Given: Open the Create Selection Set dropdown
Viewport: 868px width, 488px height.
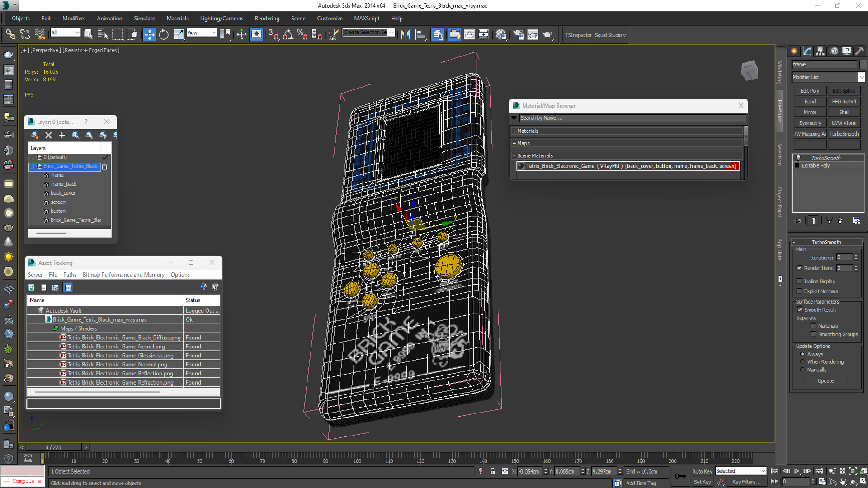Looking at the screenshot, I should pyautogui.click(x=368, y=33).
